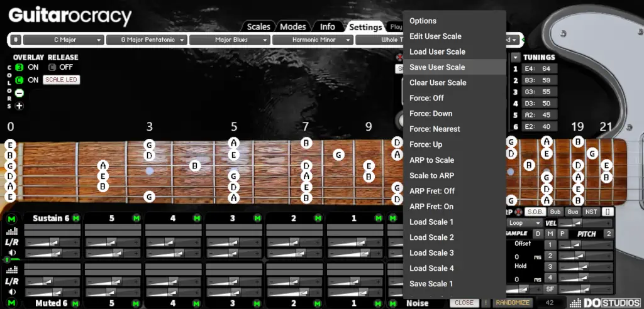Click the E2: 40 tuning field
This screenshot has height=309, width=644.
(539, 126)
